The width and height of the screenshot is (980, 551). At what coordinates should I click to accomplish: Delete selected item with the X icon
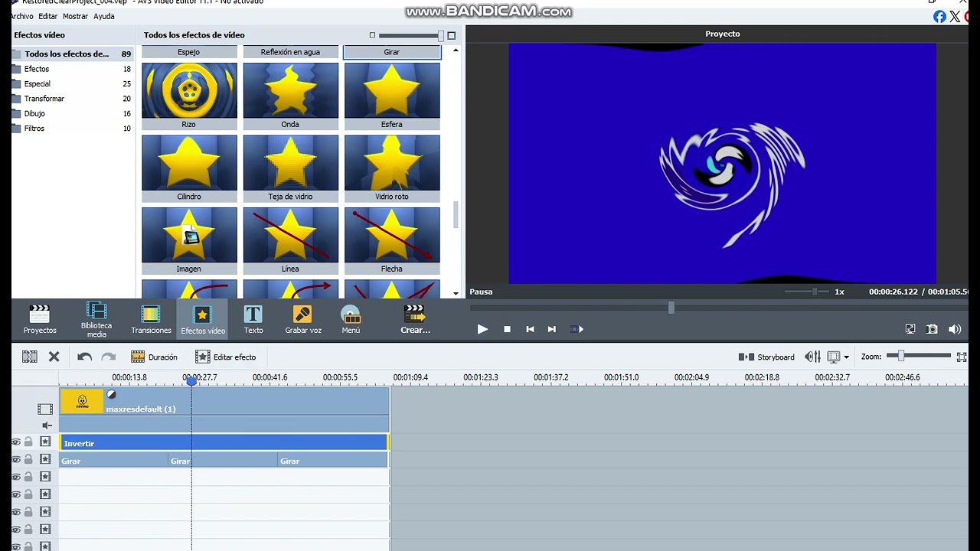pos(54,357)
